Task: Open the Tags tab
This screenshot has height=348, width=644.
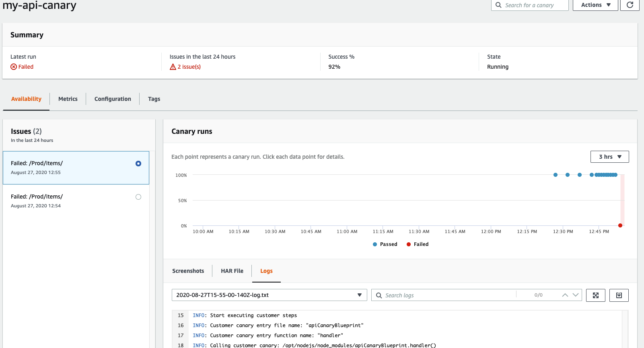Action: [154, 99]
